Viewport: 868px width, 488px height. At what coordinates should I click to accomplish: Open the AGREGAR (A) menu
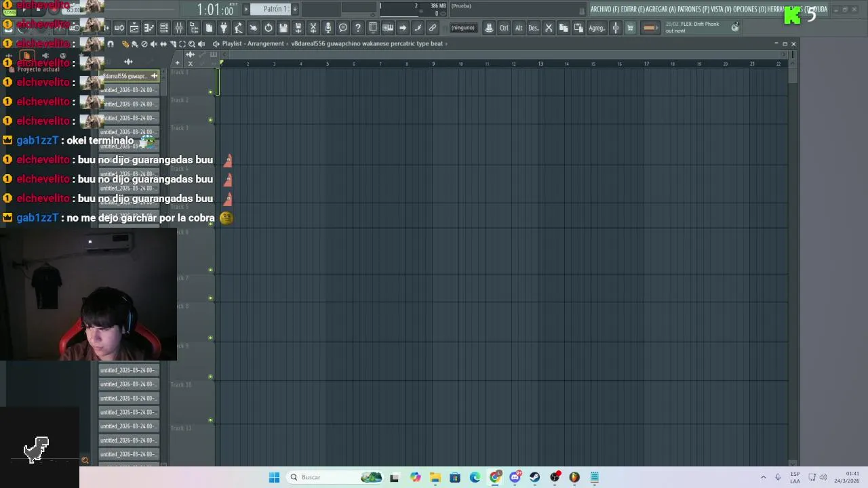pyautogui.click(x=661, y=9)
